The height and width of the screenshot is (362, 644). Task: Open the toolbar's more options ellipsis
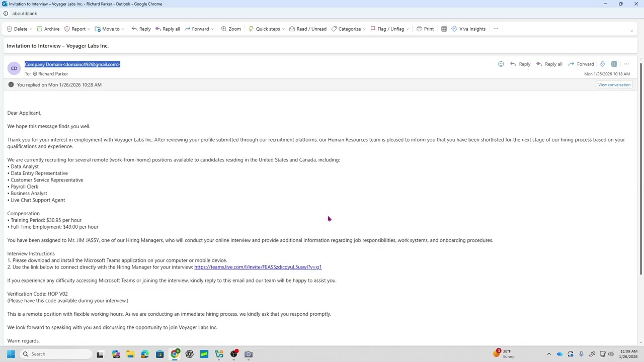tap(496, 29)
